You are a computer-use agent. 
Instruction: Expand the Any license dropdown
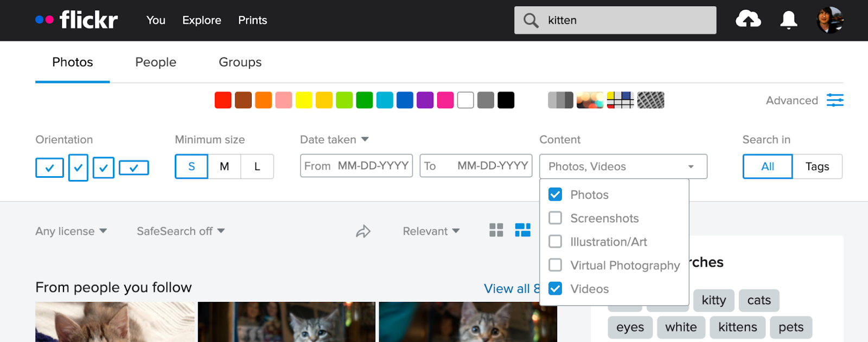(71, 231)
